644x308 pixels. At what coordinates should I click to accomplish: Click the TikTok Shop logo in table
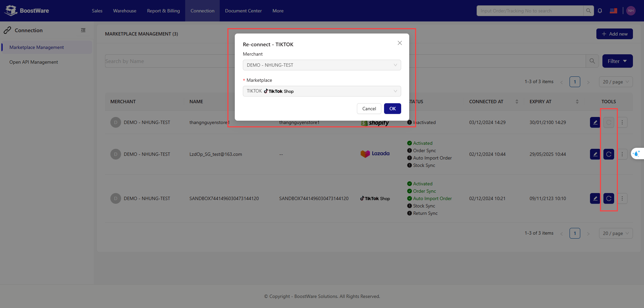click(375, 198)
